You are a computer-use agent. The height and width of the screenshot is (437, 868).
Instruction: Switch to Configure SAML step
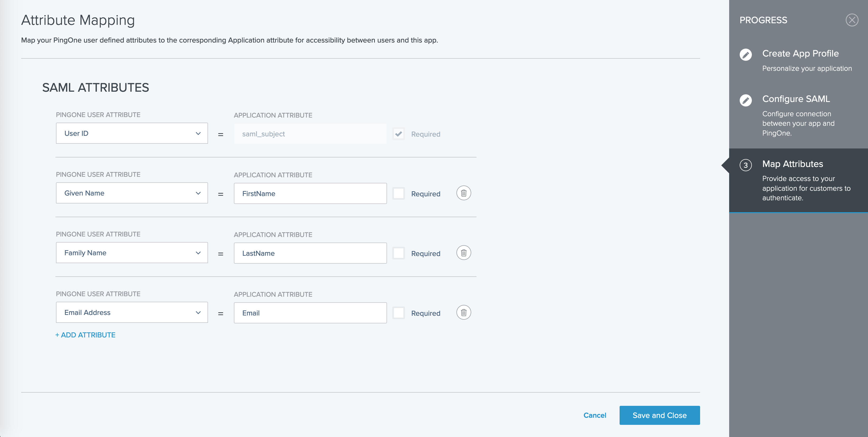796,99
